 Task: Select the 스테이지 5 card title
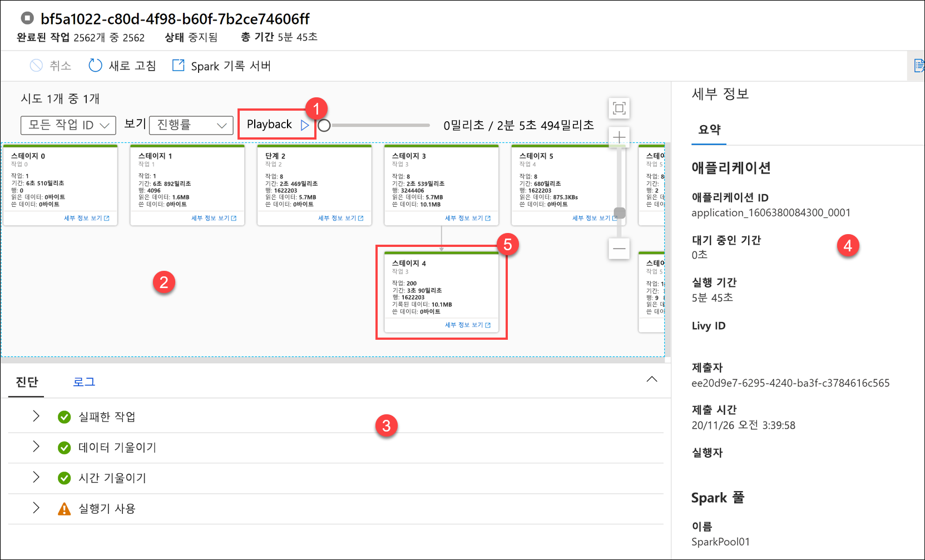tap(536, 156)
